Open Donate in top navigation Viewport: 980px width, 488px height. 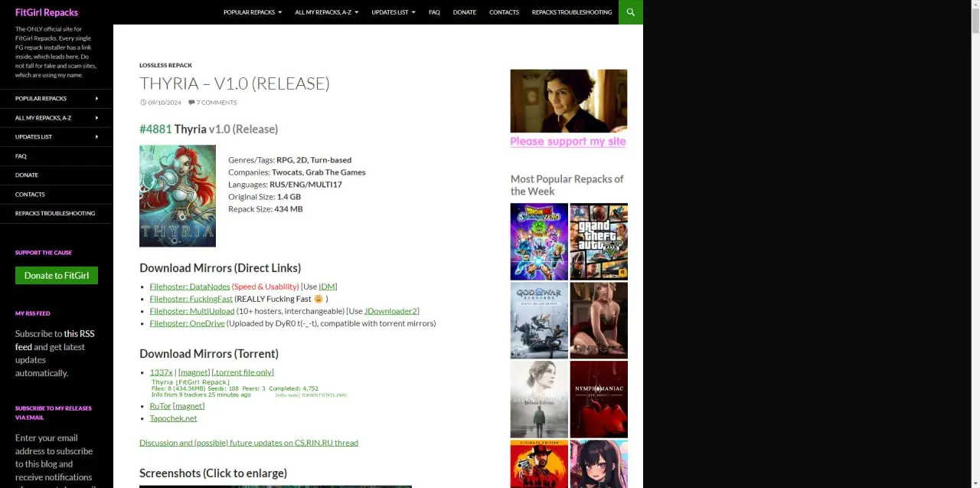464,12
